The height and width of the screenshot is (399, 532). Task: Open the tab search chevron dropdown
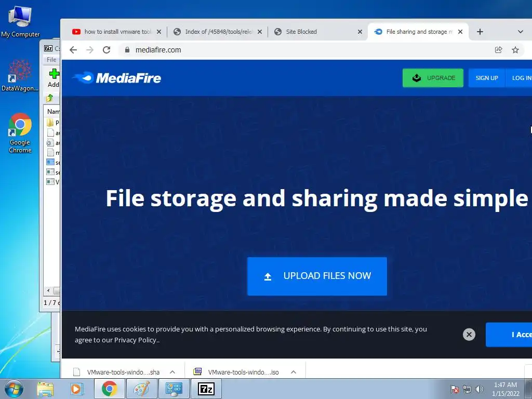[x=520, y=32]
